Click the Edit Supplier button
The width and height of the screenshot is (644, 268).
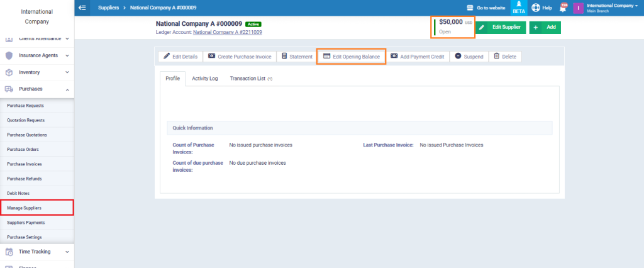coord(501,28)
